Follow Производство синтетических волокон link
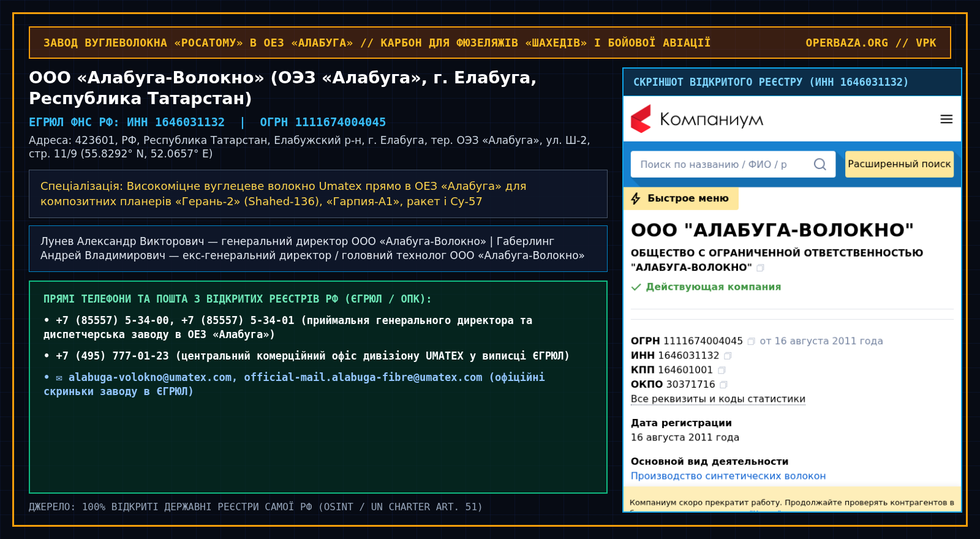The height and width of the screenshot is (539, 980). tap(728, 476)
